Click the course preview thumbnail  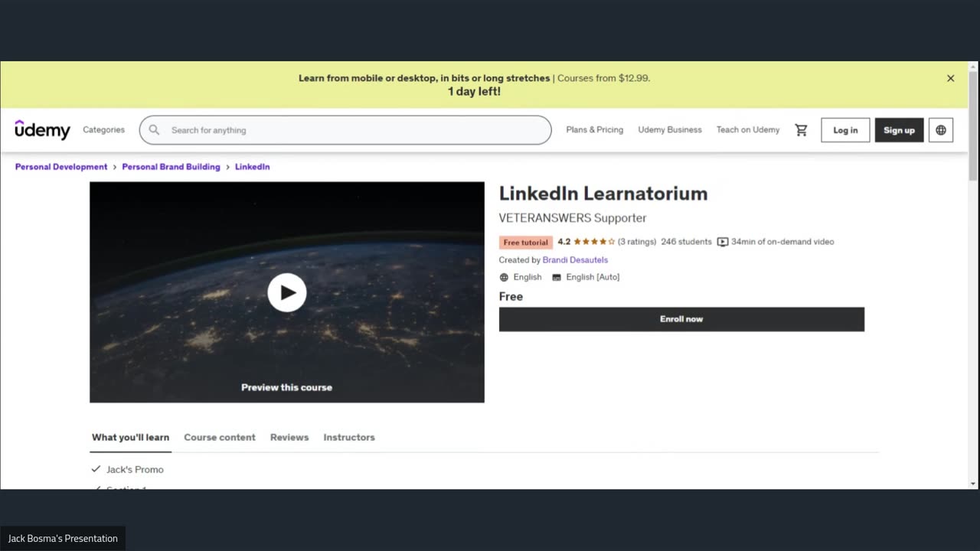point(287,292)
